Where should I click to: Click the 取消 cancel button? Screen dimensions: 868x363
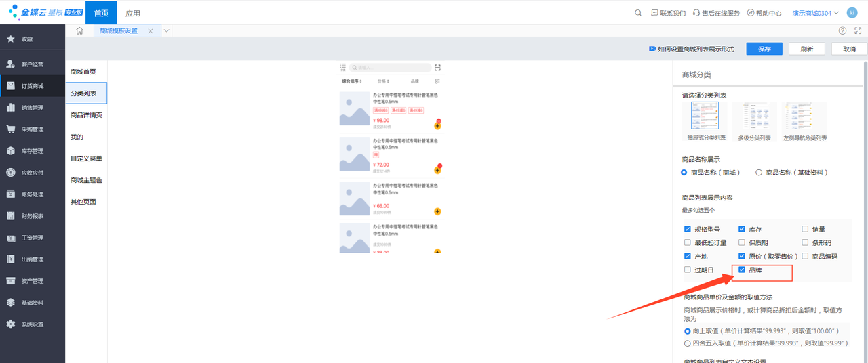849,49
